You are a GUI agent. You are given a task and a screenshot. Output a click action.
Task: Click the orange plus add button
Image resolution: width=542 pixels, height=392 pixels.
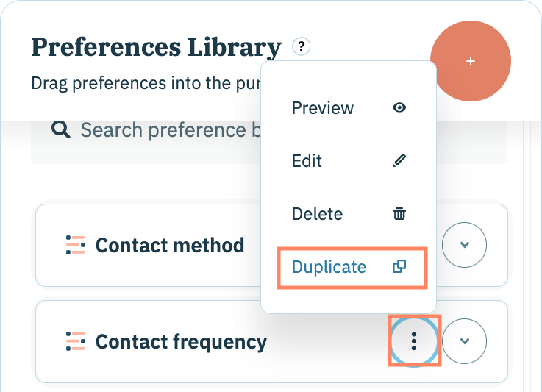pyautogui.click(x=471, y=62)
